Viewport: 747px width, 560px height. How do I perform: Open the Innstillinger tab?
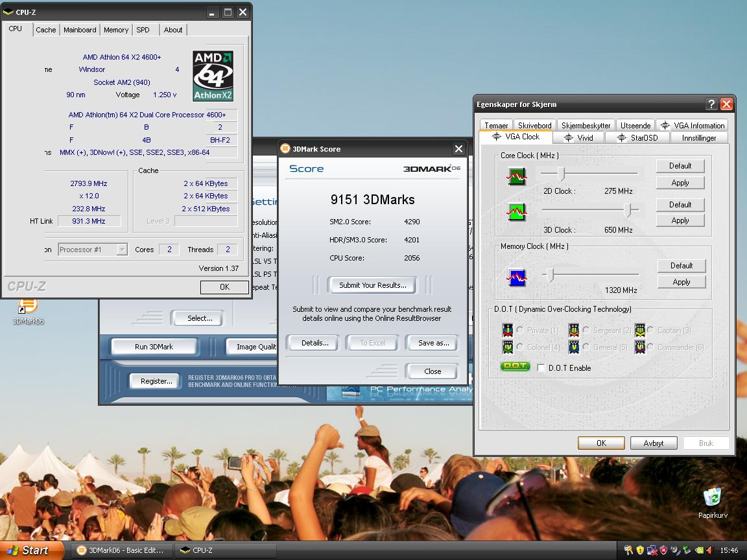click(x=699, y=137)
